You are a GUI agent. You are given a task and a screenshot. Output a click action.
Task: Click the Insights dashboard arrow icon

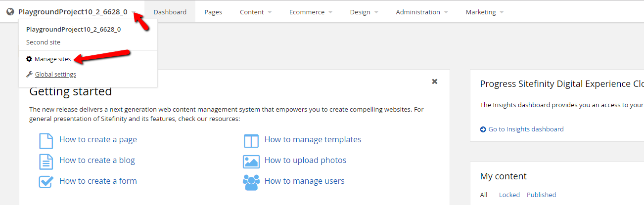click(483, 129)
